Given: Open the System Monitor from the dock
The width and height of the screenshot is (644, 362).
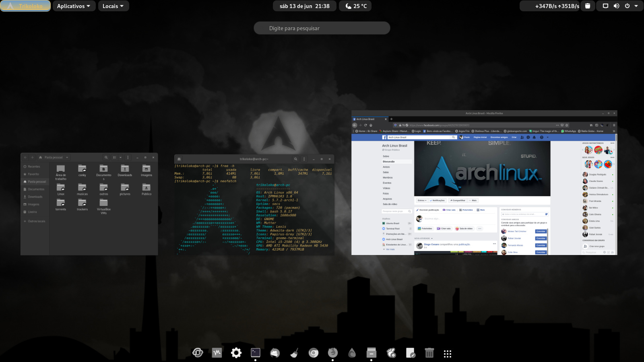Looking at the screenshot, I should pos(217,353).
